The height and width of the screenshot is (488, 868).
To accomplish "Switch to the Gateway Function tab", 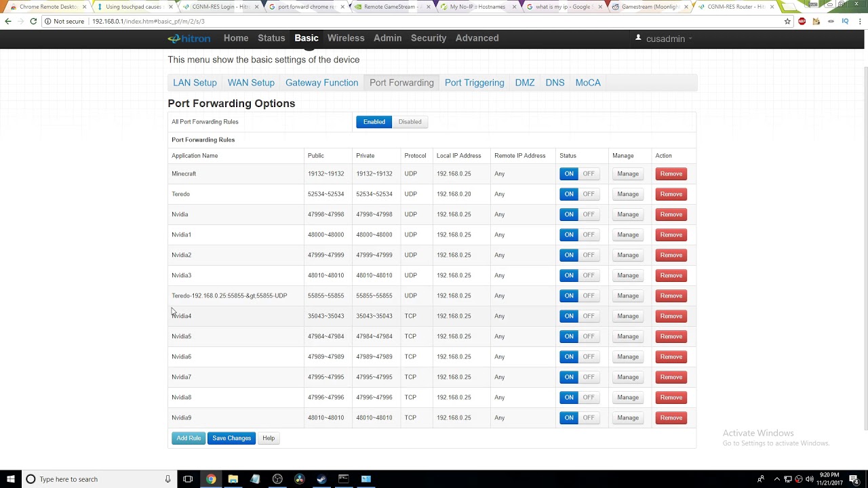I will [x=321, y=83].
